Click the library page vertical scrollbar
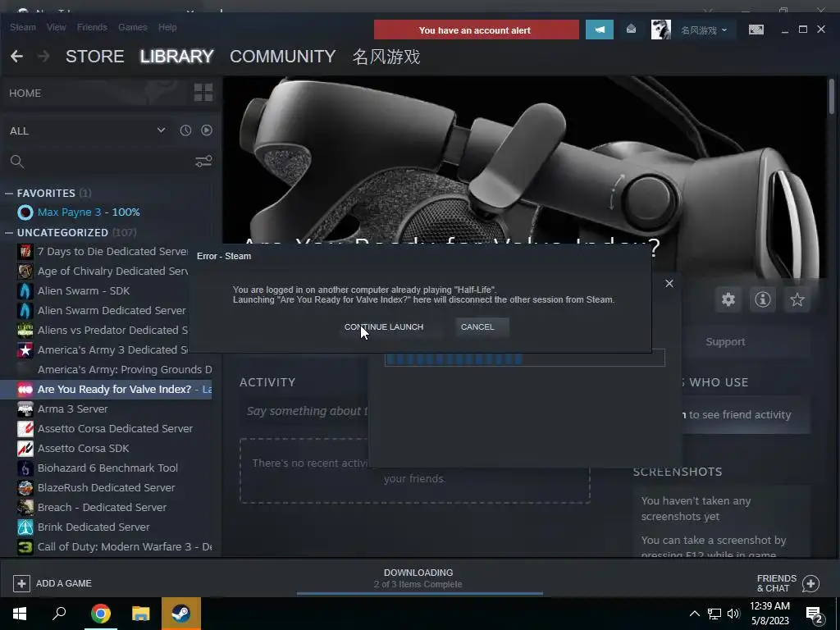The width and height of the screenshot is (840, 630). tap(832, 97)
